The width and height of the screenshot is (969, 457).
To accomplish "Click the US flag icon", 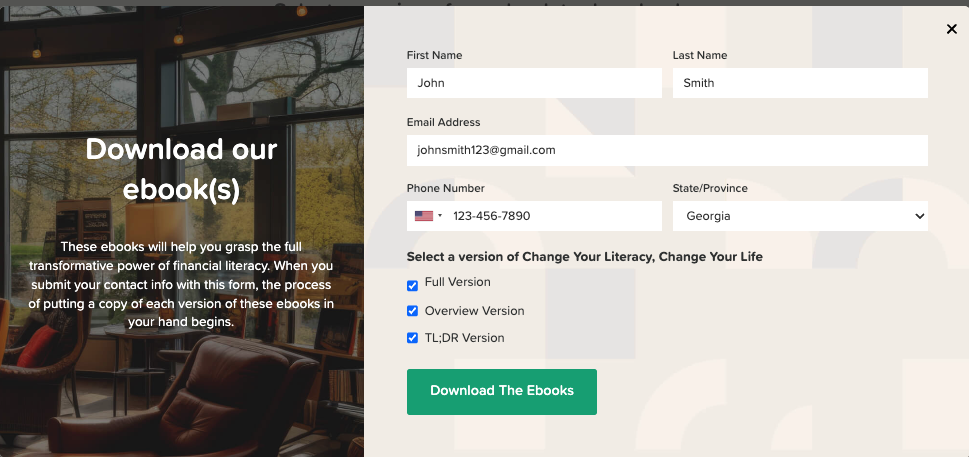I will (x=424, y=216).
